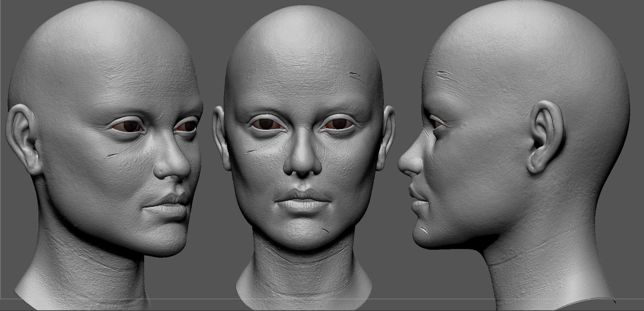
Task: Select the cheek scar on the front-facing head
Action: [x=252, y=150]
